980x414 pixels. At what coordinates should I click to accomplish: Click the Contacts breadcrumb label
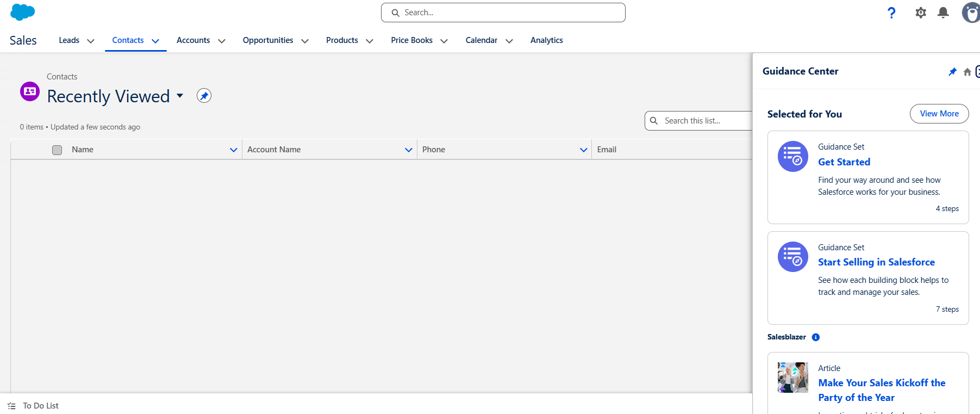[x=62, y=77]
